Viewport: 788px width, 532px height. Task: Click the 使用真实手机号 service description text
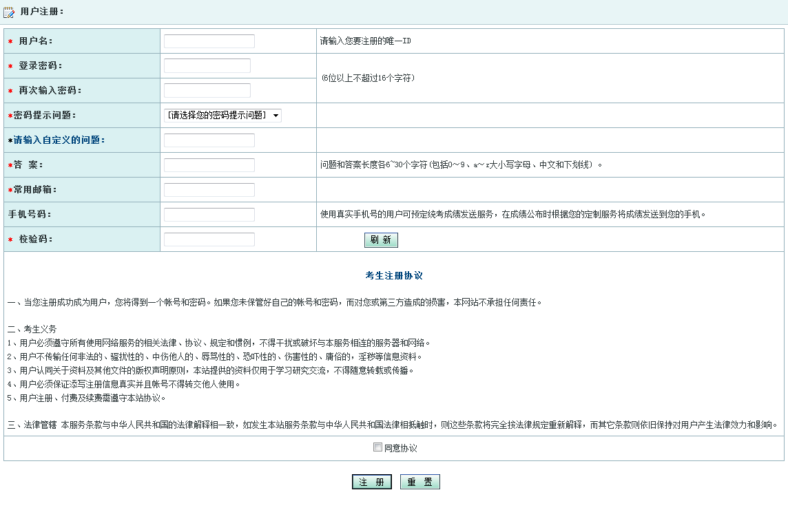coord(512,215)
